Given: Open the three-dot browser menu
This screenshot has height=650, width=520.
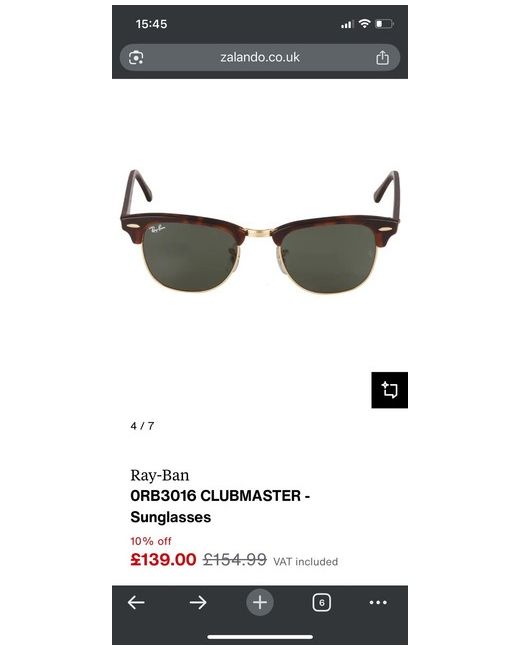Looking at the screenshot, I should [x=378, y=602].
